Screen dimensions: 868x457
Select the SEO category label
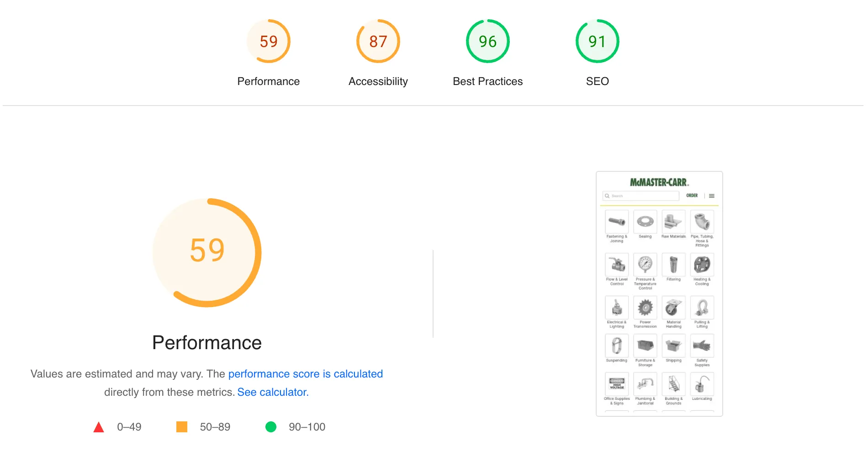(x=597, y=81)
